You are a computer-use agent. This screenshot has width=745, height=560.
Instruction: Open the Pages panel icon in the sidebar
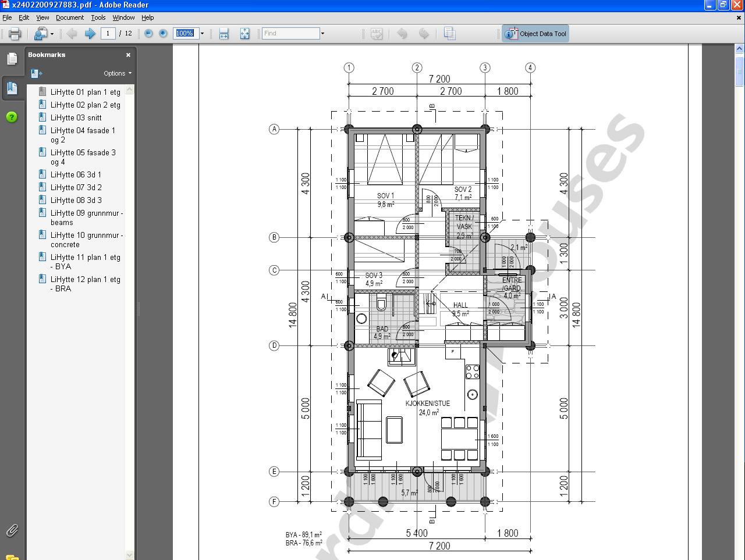click(x=12, y=59)
